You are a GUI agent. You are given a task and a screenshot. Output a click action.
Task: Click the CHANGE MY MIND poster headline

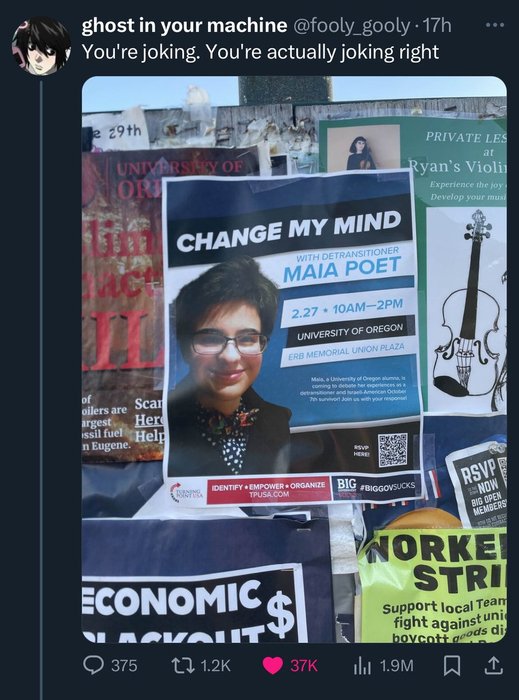(289, 230)
